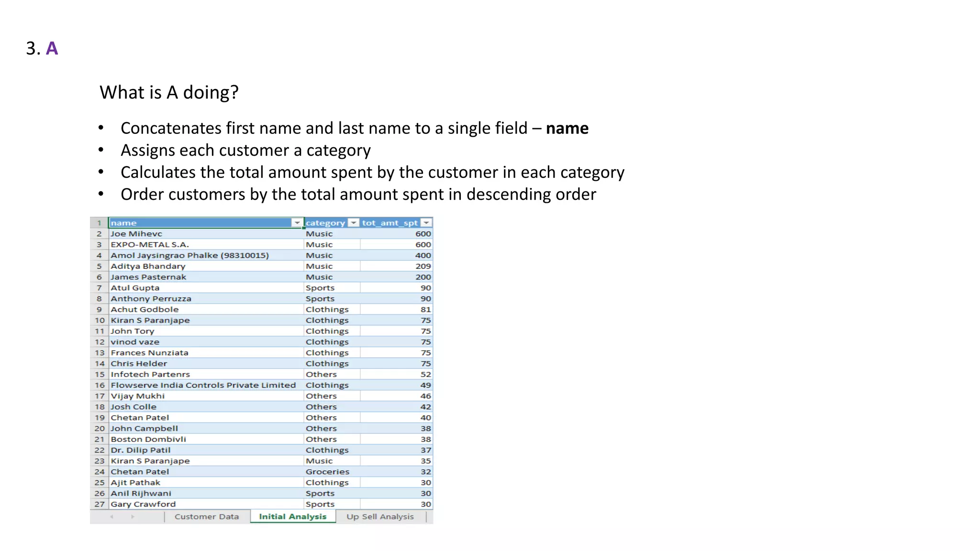Select amount 81 in Achut Godbole row
Screen dimensions: 980x551
(396, 309)
